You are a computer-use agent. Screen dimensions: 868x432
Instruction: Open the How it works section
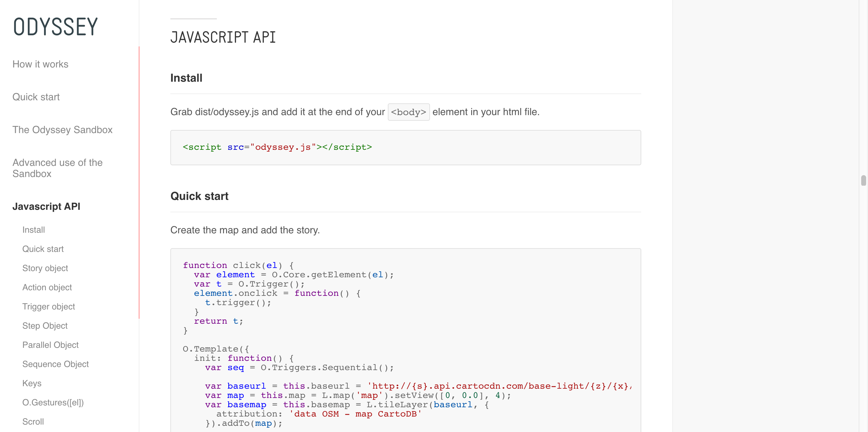[41, 64]
